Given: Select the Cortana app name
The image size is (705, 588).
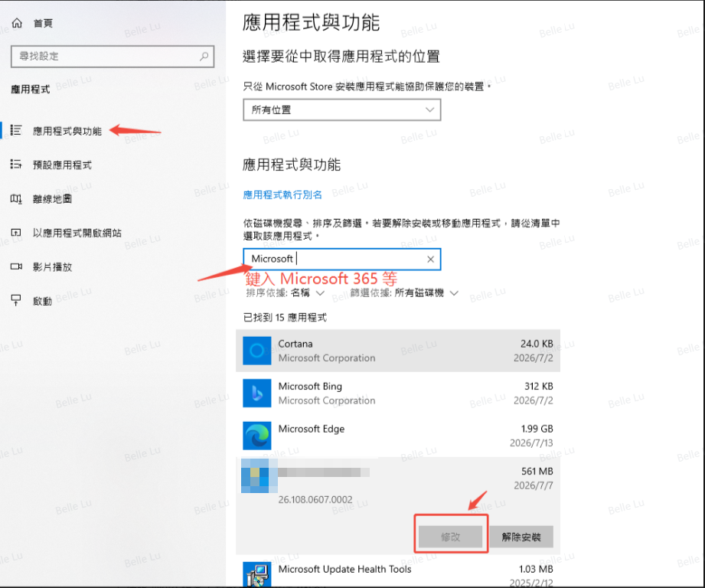Looking at the screenshot, I should [x=295, y=344].
